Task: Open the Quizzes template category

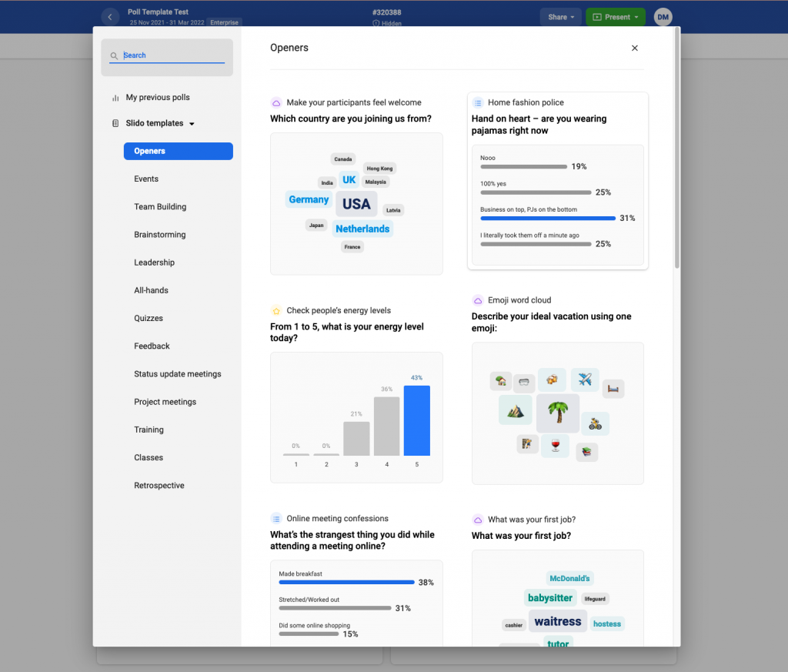Action: point(149,318)
